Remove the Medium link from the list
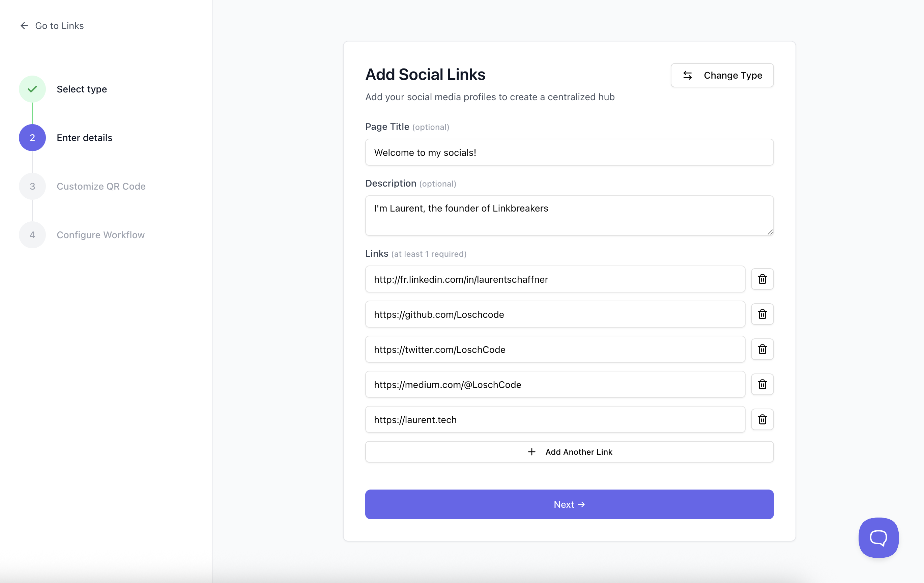This screenshot has height=583, width=924. click(x=762, y=384)
